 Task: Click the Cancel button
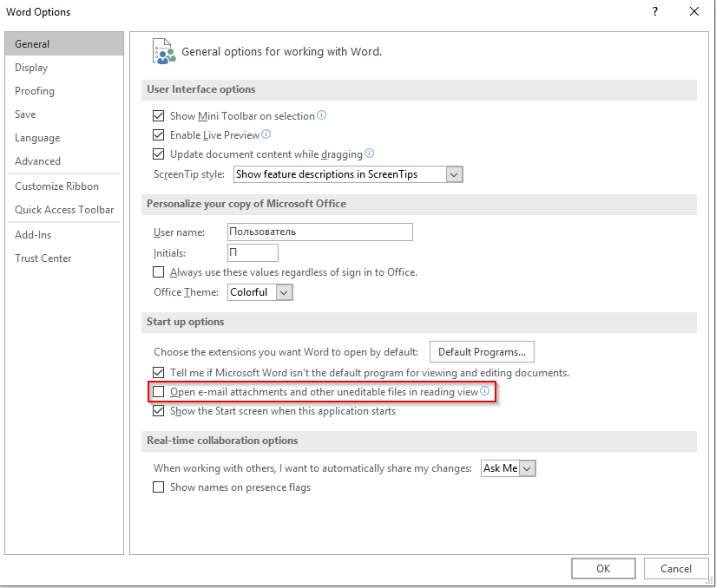[x=676, y=568]
